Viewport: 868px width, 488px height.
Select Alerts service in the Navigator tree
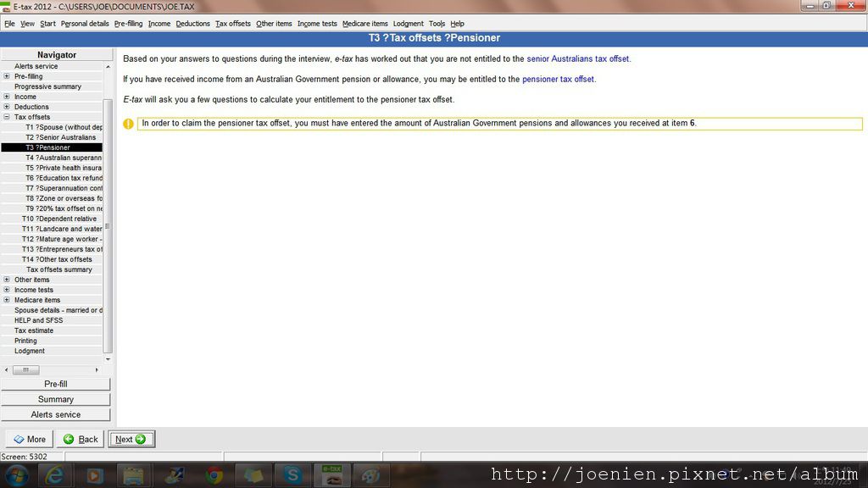(x=36, y=66)
